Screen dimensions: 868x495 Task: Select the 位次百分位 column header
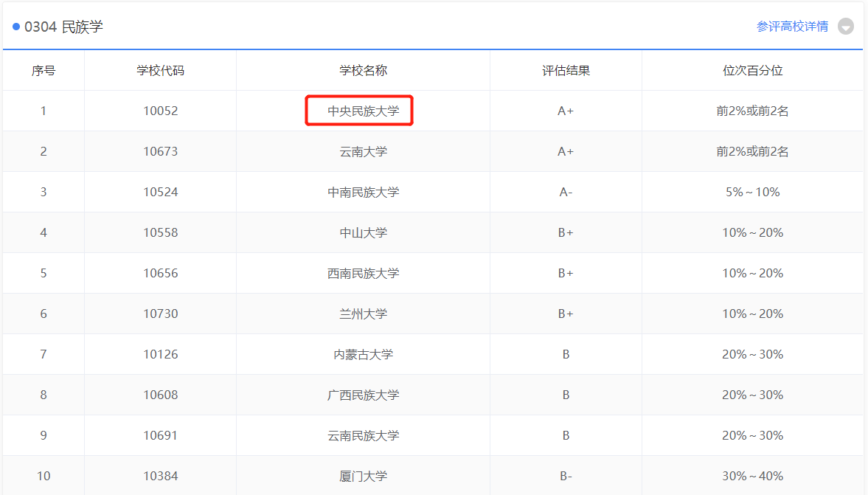[x=752, y=71]
